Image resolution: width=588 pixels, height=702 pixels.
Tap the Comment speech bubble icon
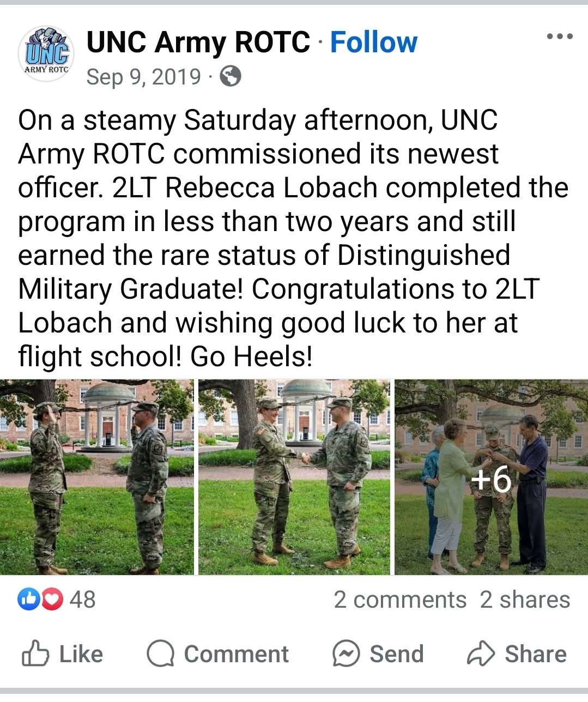point(160,653)
